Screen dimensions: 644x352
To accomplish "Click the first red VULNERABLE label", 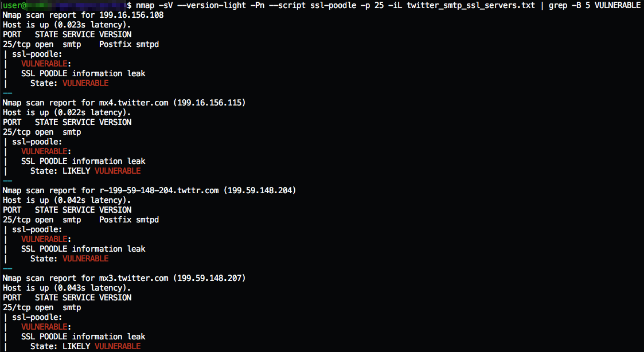I will (44, 64).
